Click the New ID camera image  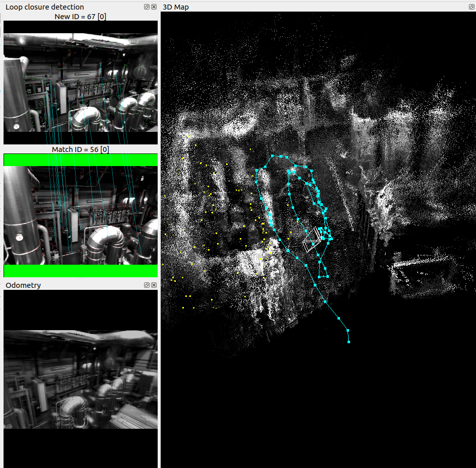[81, 82]
